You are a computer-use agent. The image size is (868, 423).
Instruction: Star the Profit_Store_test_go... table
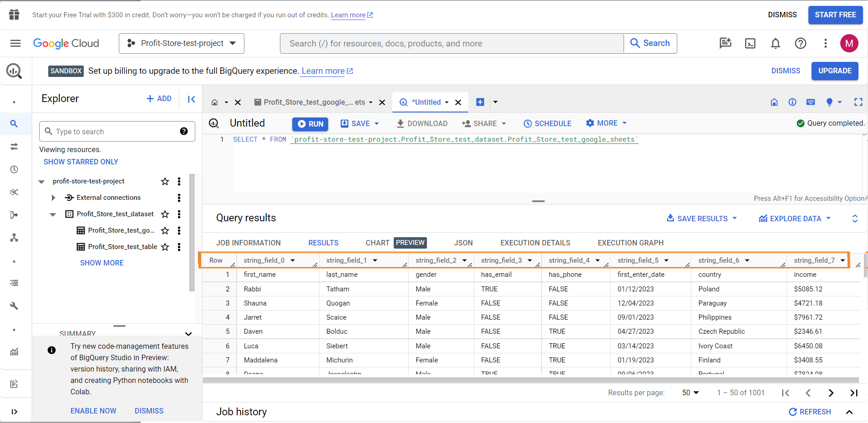(165, 230)
